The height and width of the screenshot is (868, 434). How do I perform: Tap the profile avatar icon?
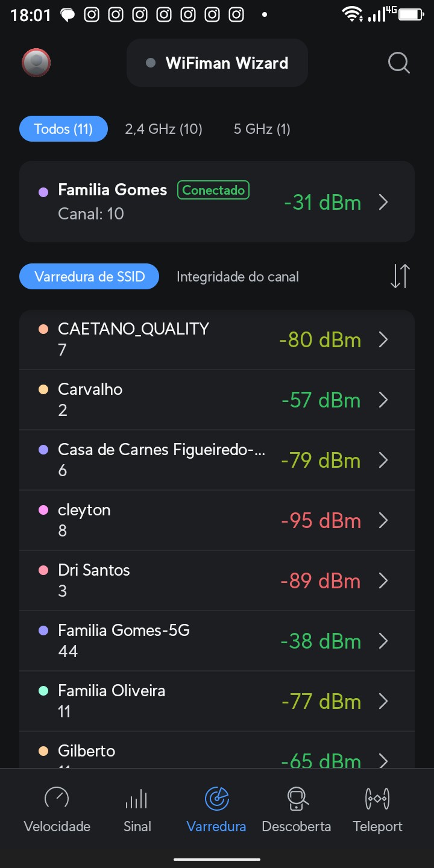pyautogui.click(x=36, y=62)
